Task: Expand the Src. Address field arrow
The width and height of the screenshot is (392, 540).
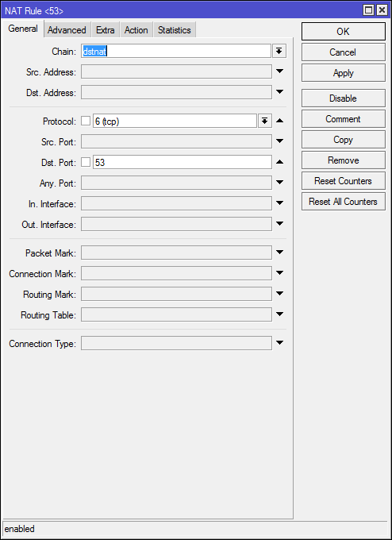Action: click(x=280, y=71)
